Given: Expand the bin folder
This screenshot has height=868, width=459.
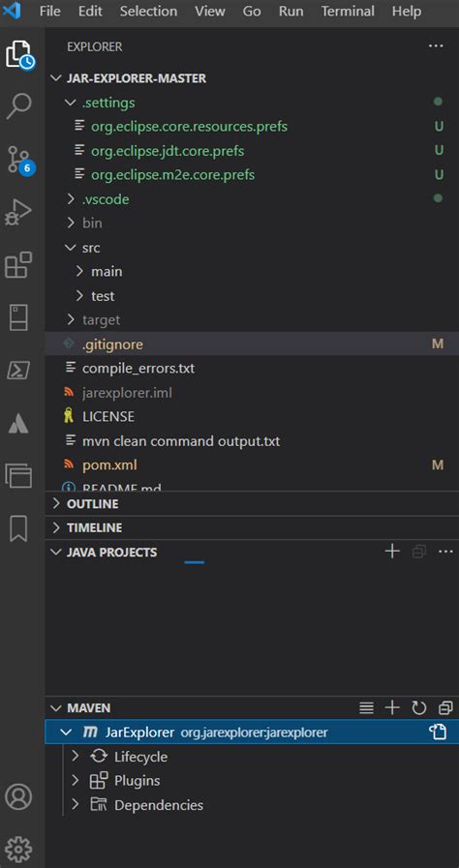Looking at the screenshot, I should (x=70, y=224).
